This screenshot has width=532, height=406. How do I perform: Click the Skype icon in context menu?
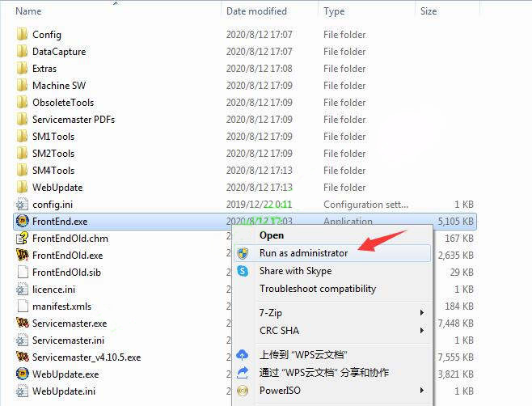pos(243,271)
